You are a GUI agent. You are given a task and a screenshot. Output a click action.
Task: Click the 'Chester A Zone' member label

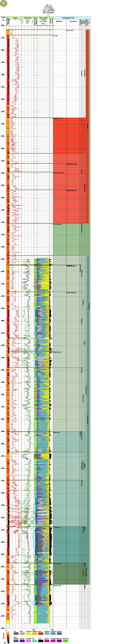point(57,585)
